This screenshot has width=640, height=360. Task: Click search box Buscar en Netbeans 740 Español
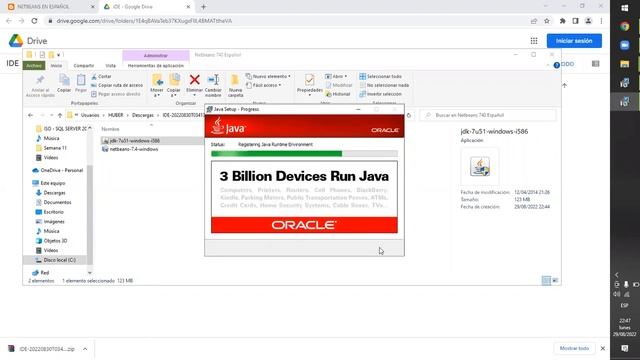coord(488,116)
